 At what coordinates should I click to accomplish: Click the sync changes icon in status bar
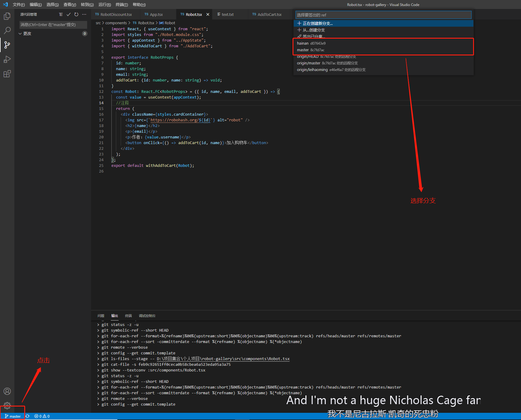27,416
